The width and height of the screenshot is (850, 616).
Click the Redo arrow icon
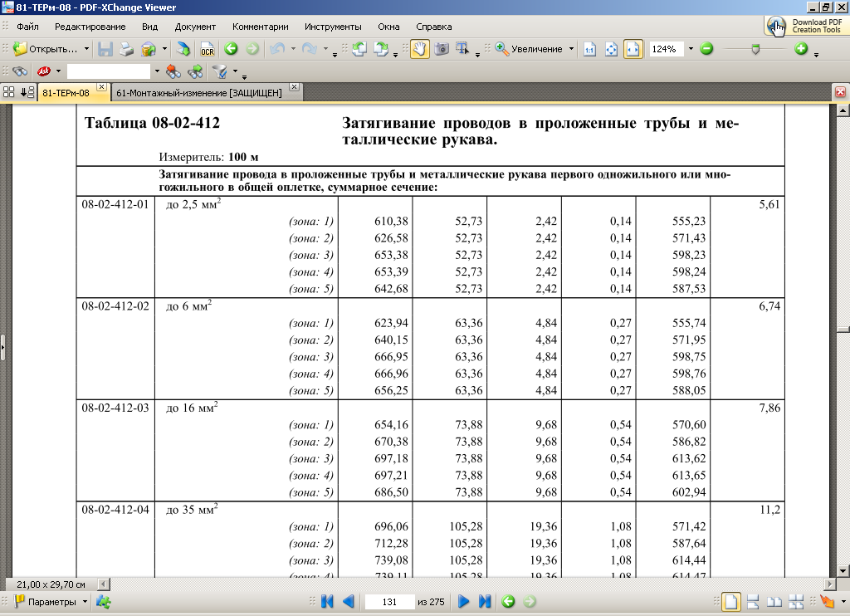(x=310, y=49)
